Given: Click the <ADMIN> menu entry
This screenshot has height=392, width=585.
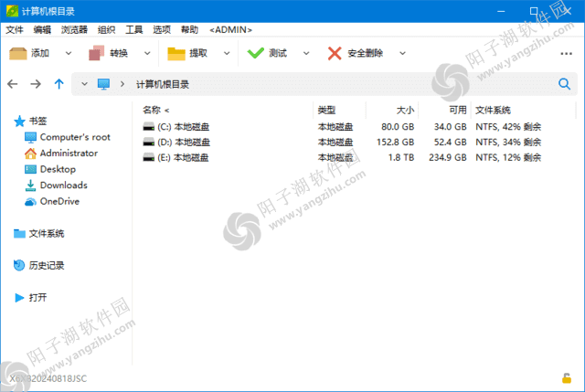Looking at the screenshot, I should 230,30.
